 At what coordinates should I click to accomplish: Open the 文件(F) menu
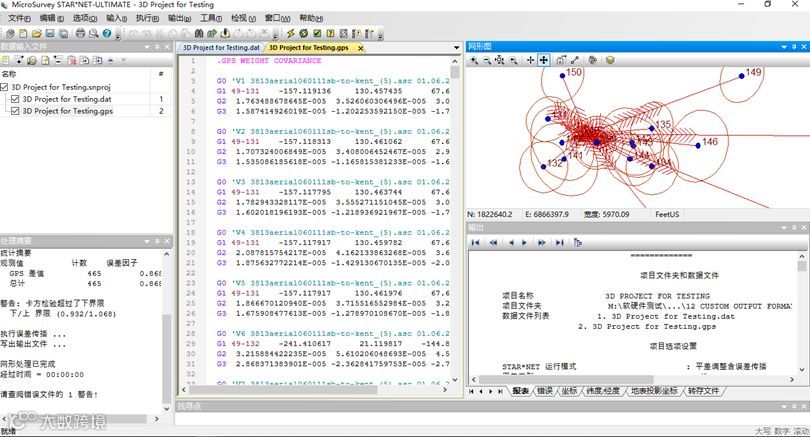pos(19,18)
